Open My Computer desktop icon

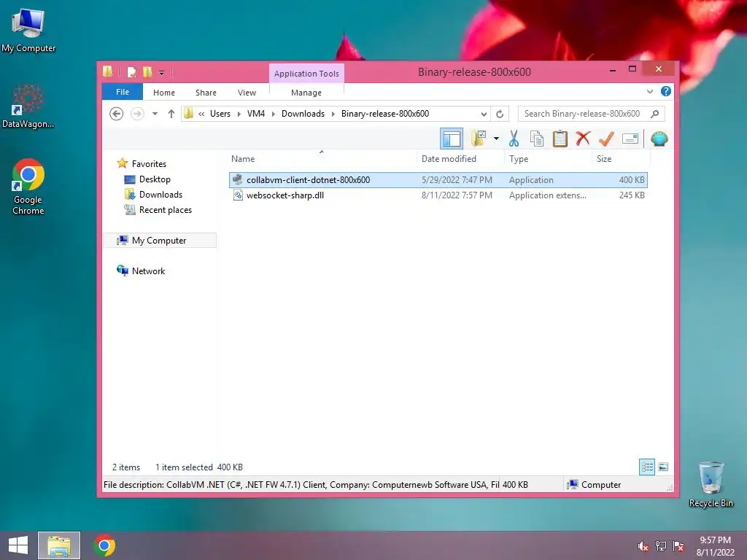(28, 31)
